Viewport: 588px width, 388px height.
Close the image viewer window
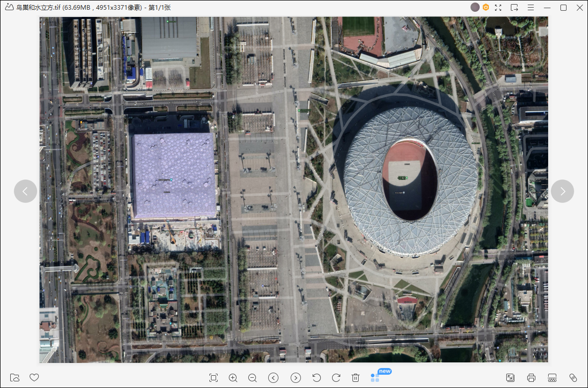580,8
